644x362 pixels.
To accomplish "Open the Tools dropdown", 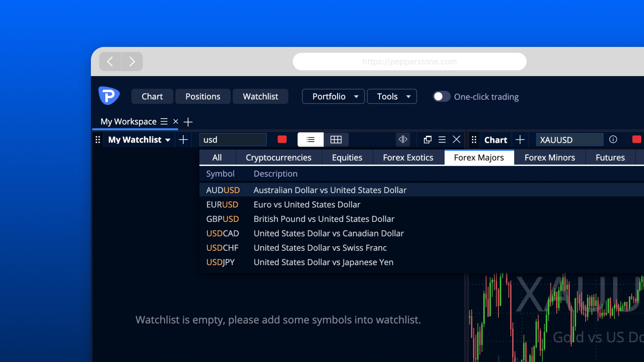I will 392,97.
